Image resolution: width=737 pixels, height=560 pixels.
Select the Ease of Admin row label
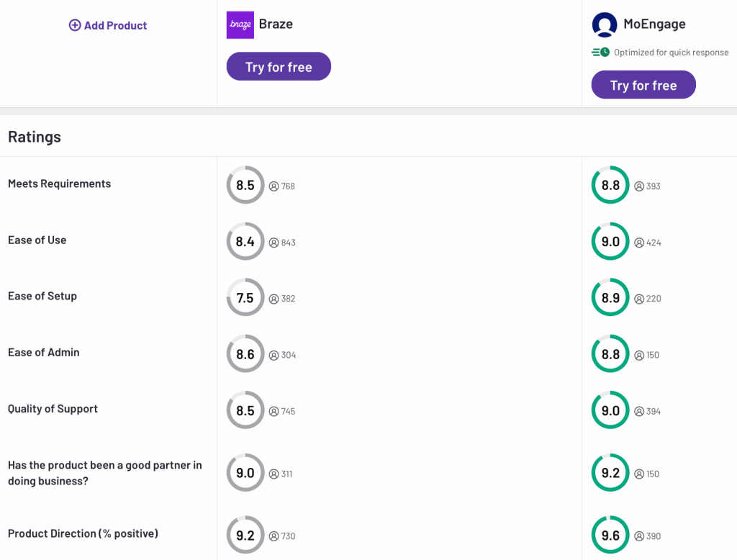(44, 353)
